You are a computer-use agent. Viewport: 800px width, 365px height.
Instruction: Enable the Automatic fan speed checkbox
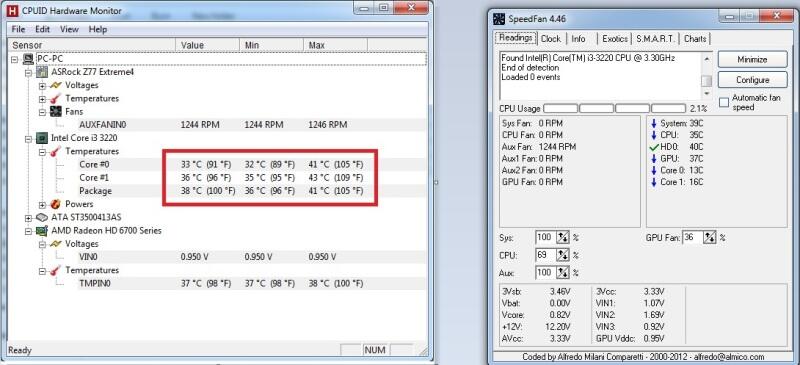coord(723,103)
